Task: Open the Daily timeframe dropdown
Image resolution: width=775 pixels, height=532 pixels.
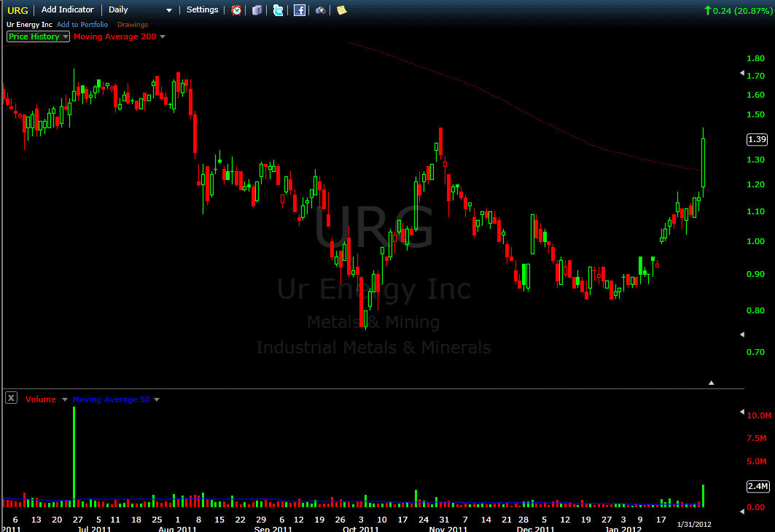Action: pyautogui.click(x=141, y=10)
